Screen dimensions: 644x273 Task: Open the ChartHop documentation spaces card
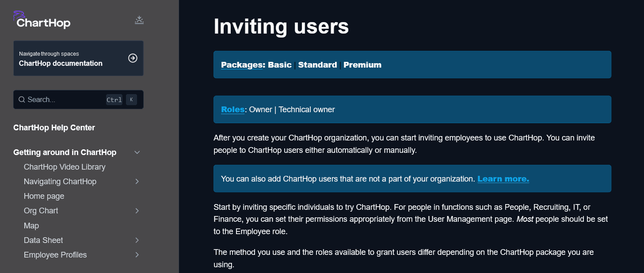(x=66, y=58)
